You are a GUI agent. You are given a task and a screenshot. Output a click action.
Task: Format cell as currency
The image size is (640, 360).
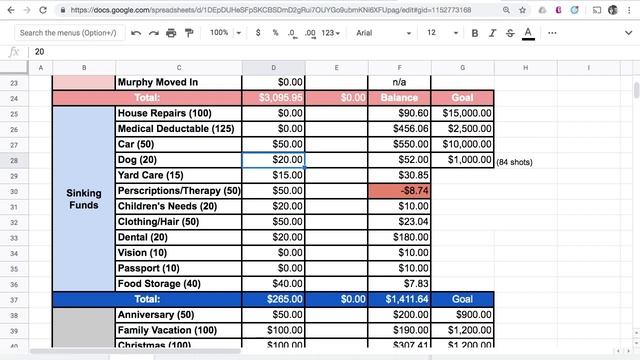[258, 33]
